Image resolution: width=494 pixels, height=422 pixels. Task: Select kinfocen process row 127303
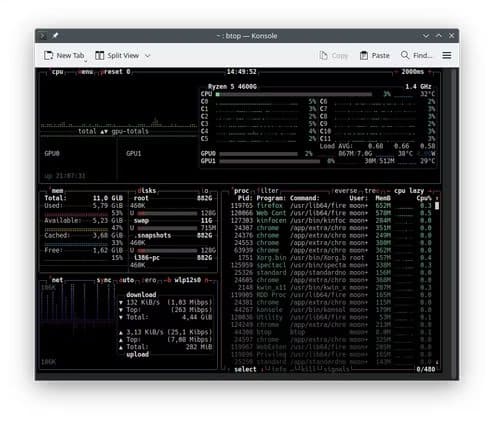[x=331, y=220]
